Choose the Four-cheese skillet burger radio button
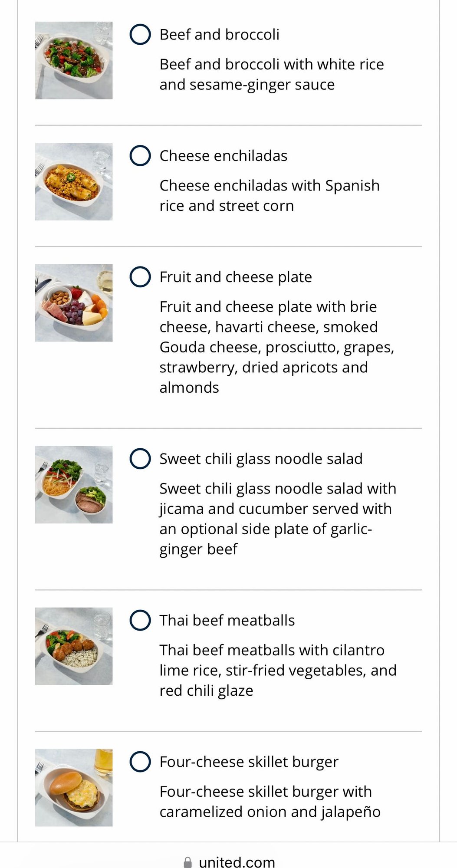Viewport: 457px width, 868px height. [140, 762]
